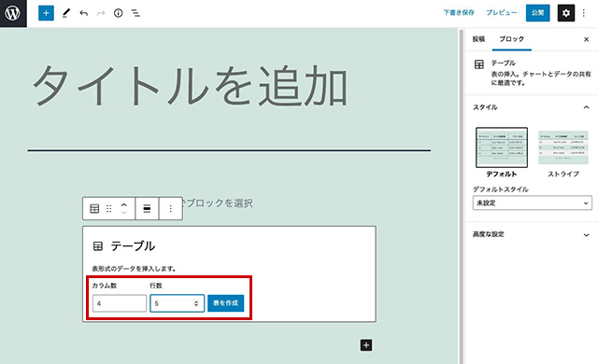Undo the last action
Viewport: 598px width, 364px height.
point(83,13)
